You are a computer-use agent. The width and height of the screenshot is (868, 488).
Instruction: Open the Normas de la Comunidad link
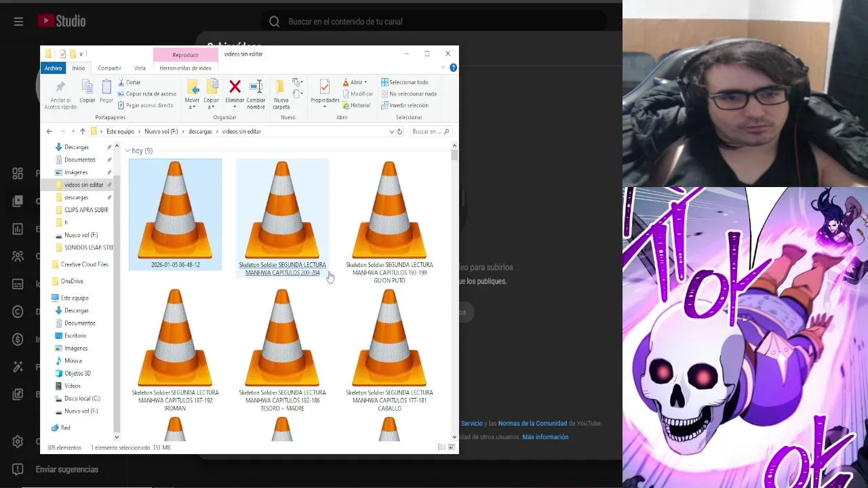point(532,424)
